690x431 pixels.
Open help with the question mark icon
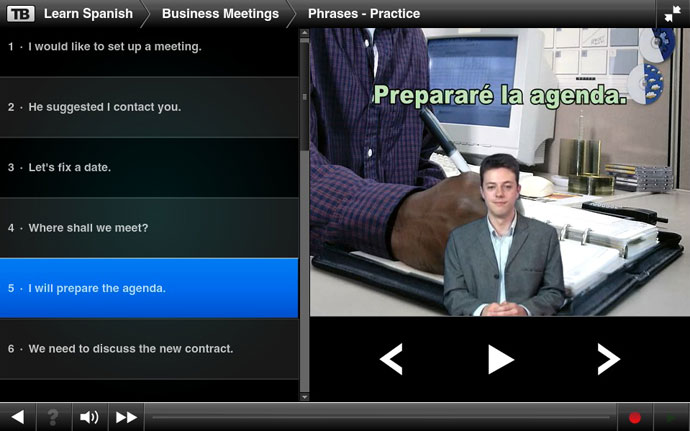coord(53,417)
